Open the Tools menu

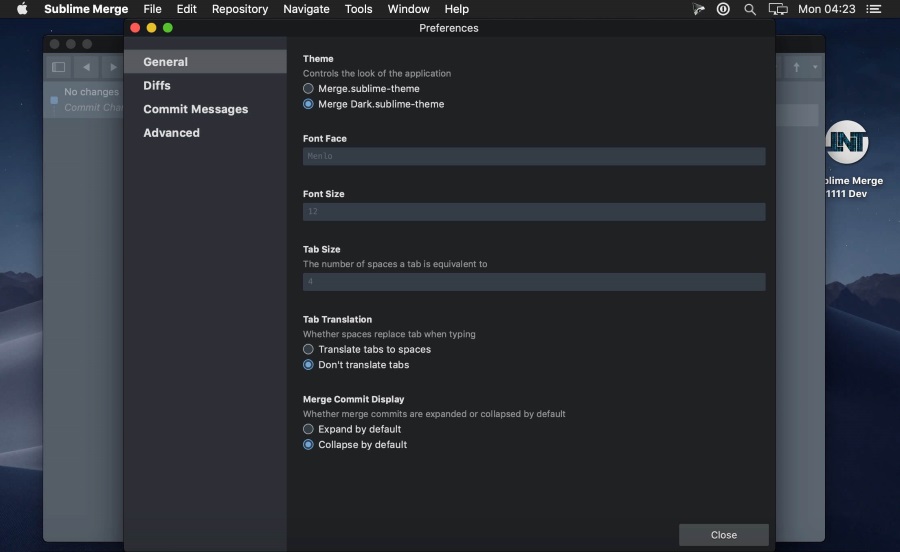358,9
